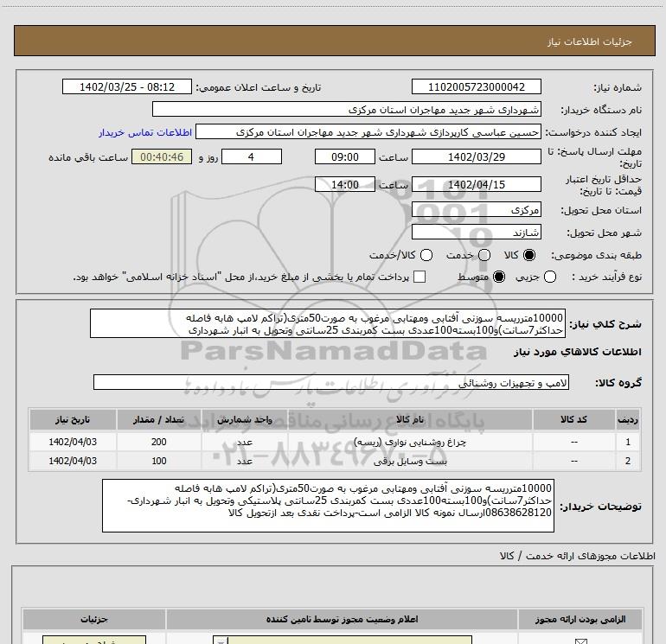Viewport: 666px width, 644px height.
Task: Click the تاریخ نیاز column header
Action: point(73,420)
